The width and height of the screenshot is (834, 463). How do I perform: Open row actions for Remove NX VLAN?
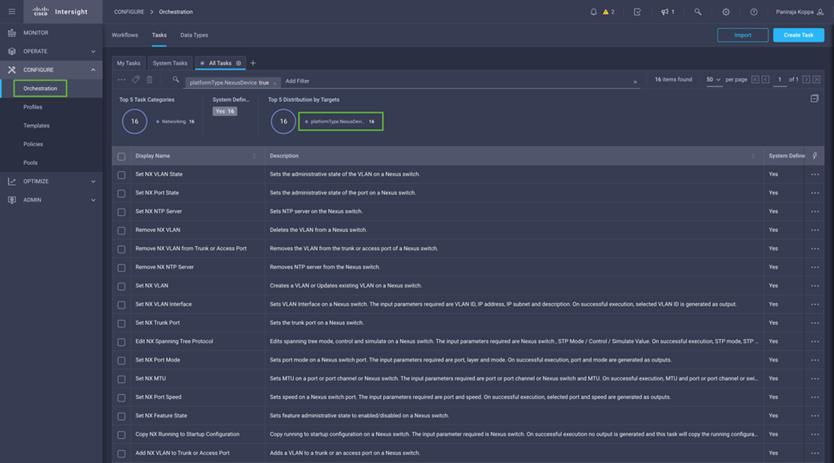click(814, 230)
